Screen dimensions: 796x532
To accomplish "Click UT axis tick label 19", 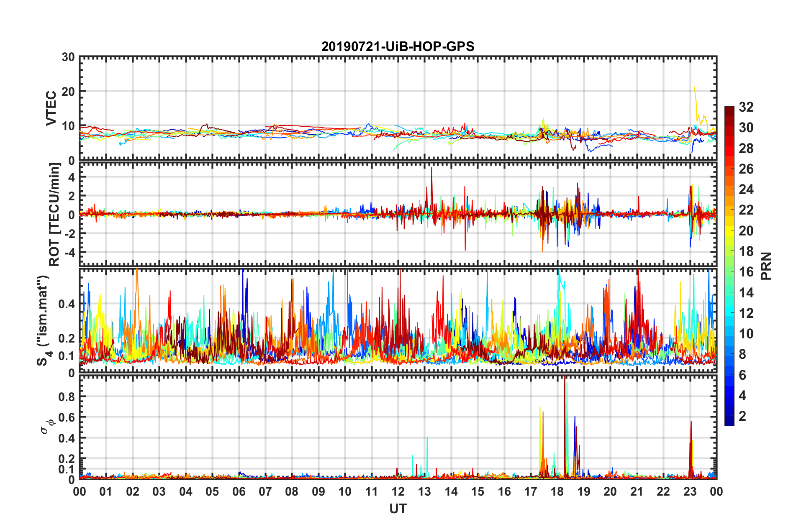I will [584, 491].
